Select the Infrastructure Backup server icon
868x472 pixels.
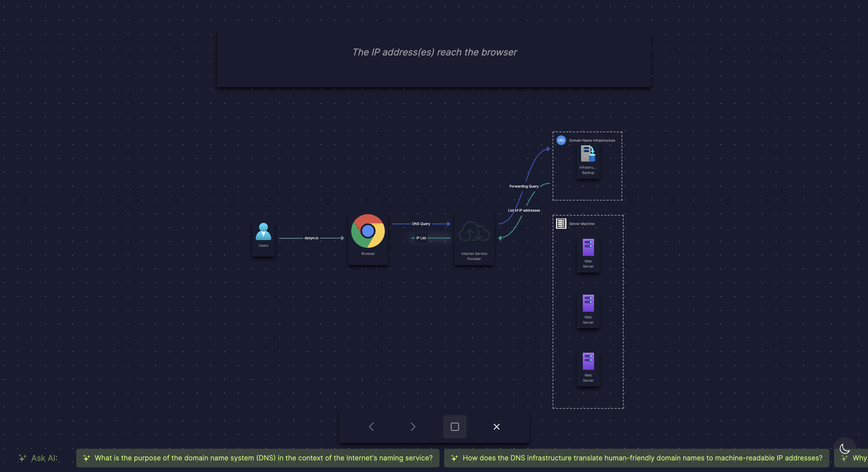tap(588, 154)
